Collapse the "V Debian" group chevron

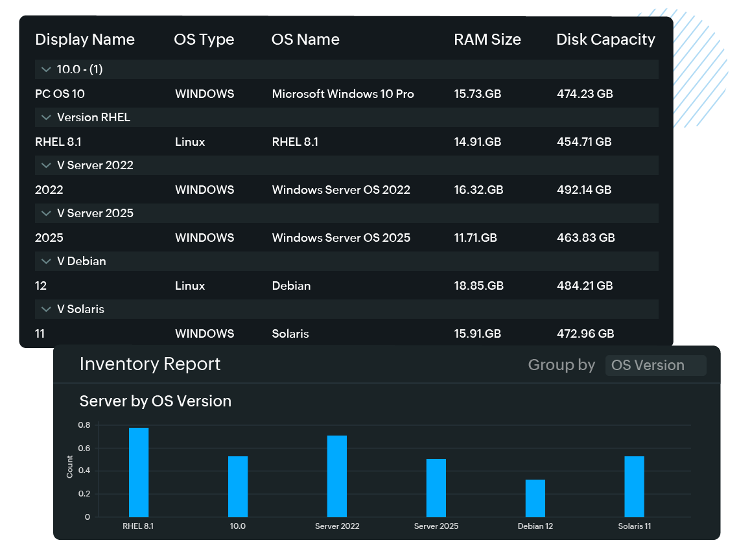tap(46, 261)
